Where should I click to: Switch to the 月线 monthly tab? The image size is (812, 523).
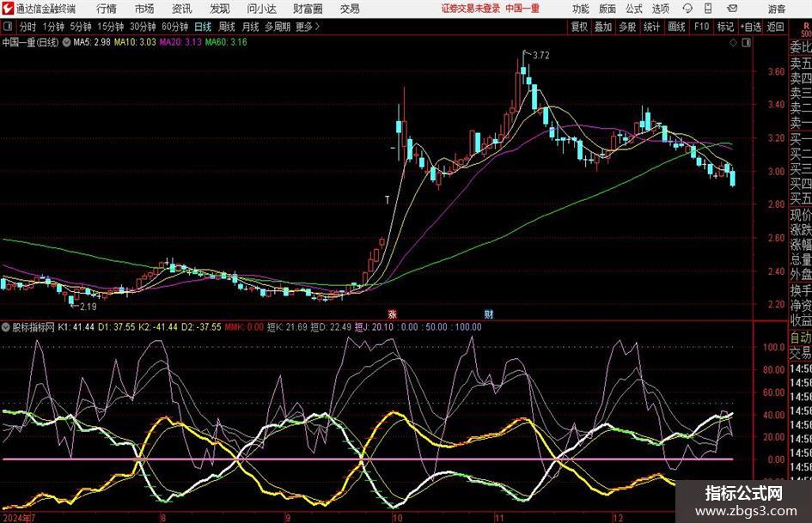[x=250, y=27]
